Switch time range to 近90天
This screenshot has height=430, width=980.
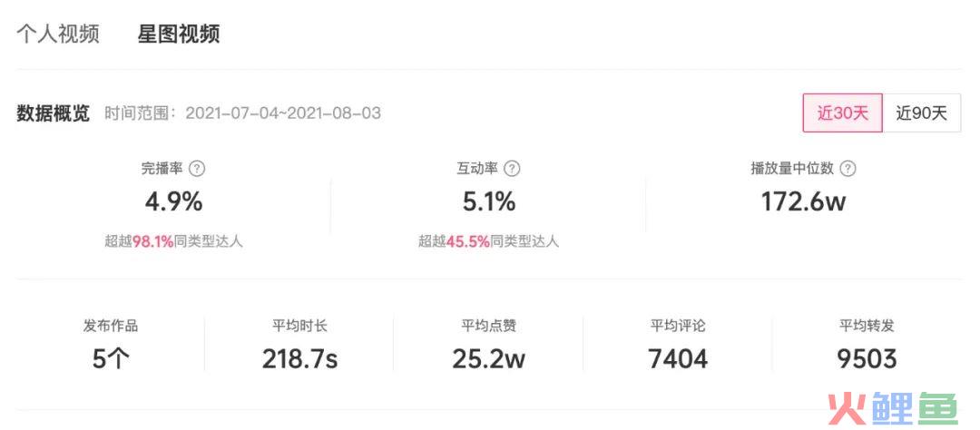tap(922, 113)
